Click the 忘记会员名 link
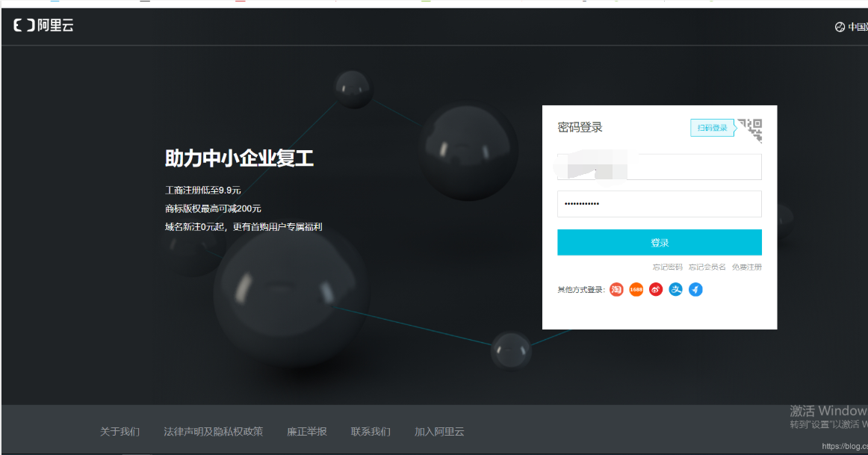The height and width of the screenshot is (455, 868). 705,267
